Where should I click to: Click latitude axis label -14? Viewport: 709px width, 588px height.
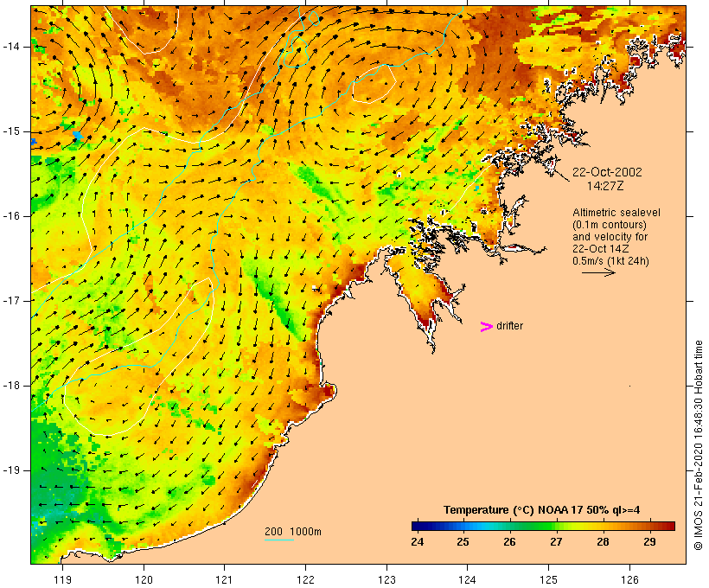[x=11, y=47]
